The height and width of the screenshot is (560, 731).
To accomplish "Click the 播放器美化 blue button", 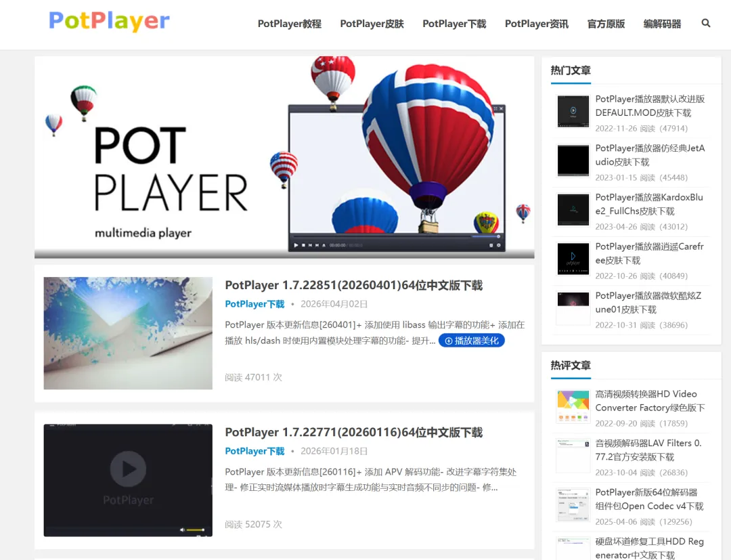I will (472, 341).
